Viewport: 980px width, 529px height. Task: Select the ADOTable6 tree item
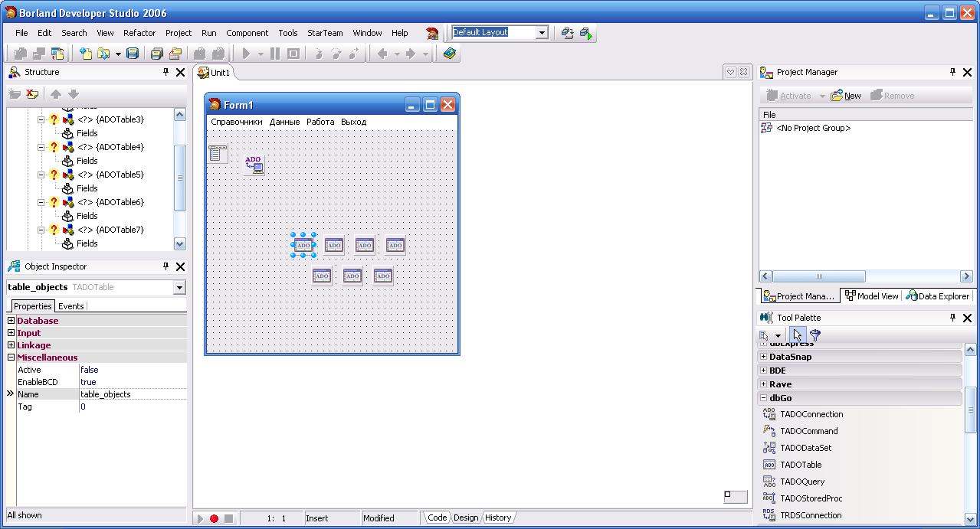coord(110,202)
